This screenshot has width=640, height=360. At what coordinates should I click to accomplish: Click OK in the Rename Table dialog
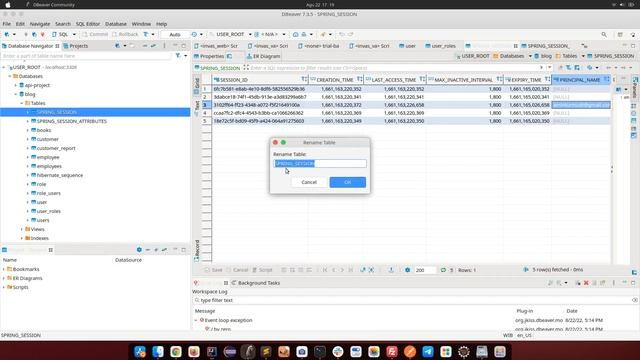(x=347, y=182)
